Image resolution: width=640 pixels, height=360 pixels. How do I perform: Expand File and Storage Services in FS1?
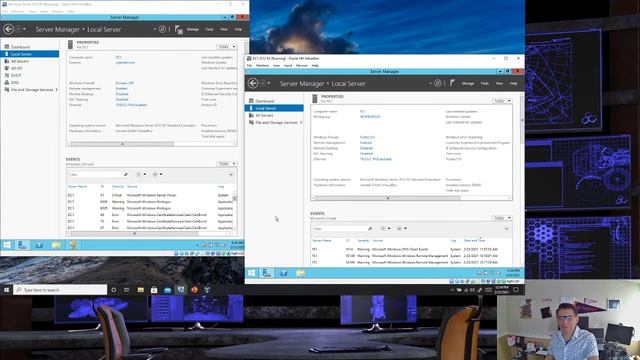(301, 122)
